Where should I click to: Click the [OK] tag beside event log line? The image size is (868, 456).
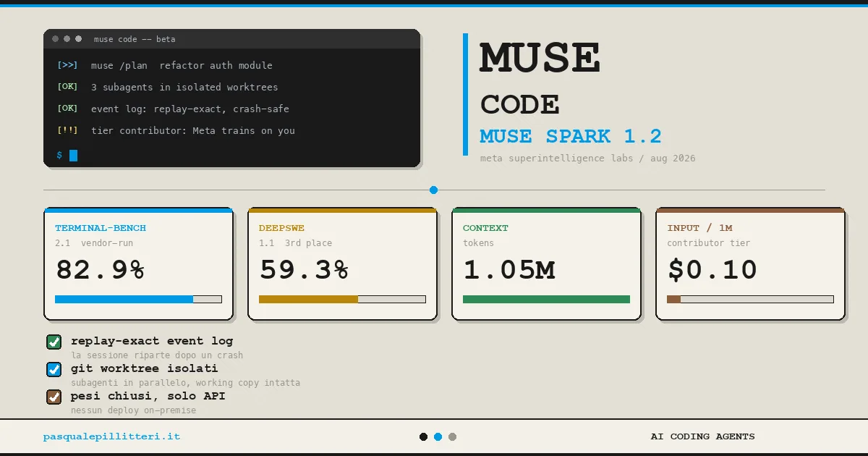pyautogui.click(x=67, y=109)
